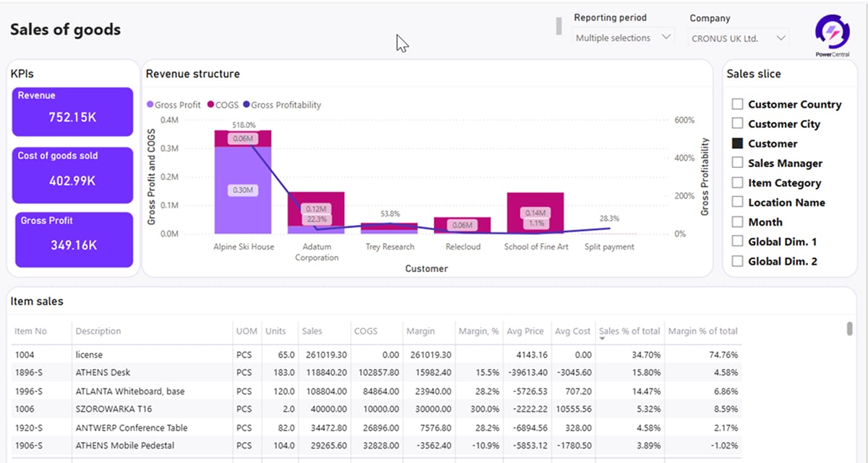Click the COGS legend swatch

211,105
